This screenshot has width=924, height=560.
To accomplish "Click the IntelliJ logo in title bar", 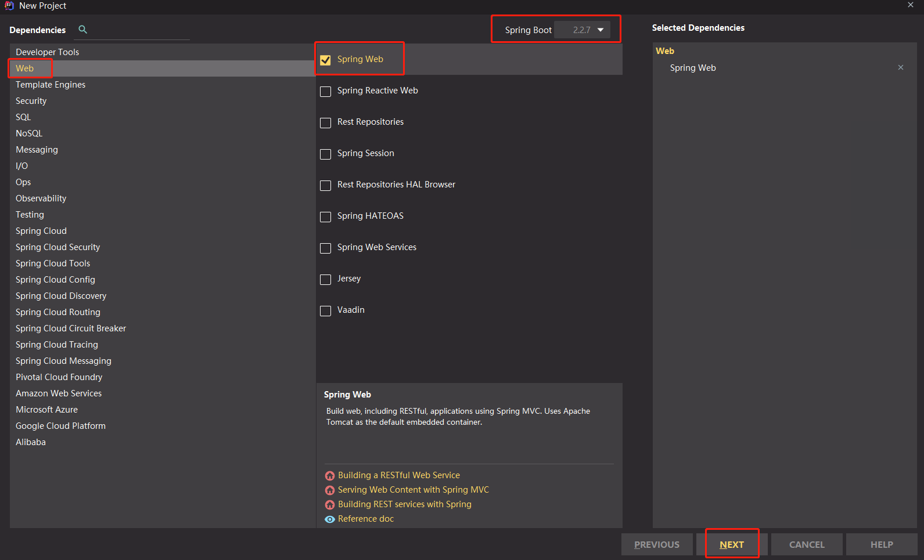I will click(x=9, y=5).
